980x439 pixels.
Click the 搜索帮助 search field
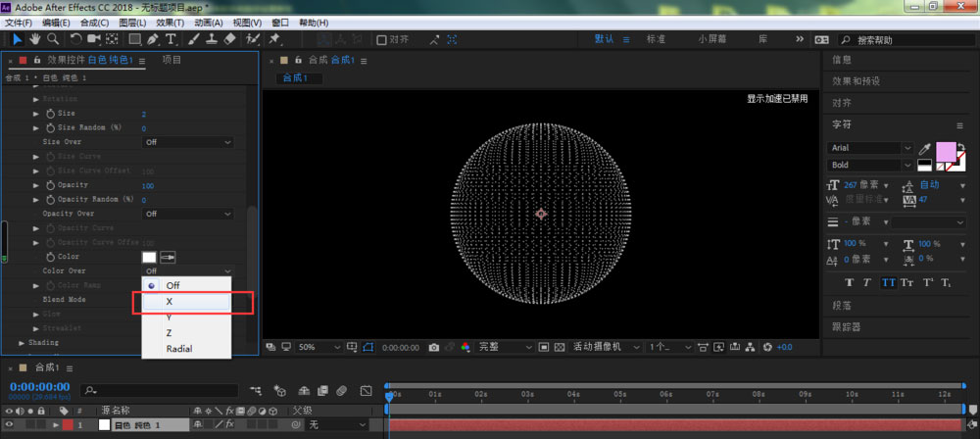coord(892,40)
